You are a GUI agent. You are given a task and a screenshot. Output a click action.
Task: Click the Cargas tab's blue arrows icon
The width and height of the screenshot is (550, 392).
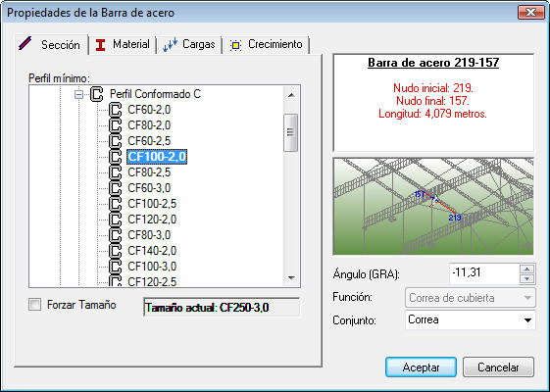pos(171,45)
